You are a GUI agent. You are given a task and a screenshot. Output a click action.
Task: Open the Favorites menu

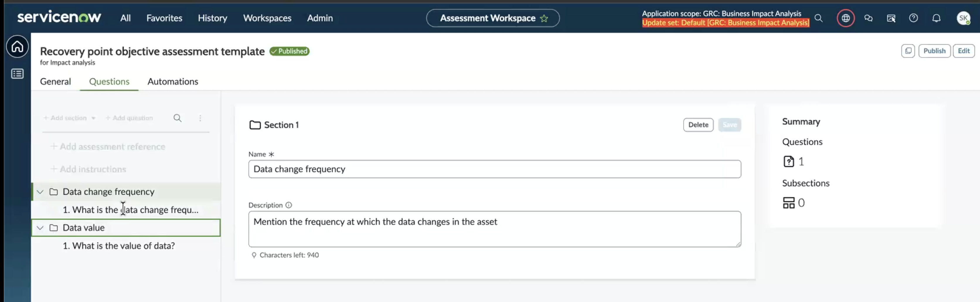pos(164,18)
